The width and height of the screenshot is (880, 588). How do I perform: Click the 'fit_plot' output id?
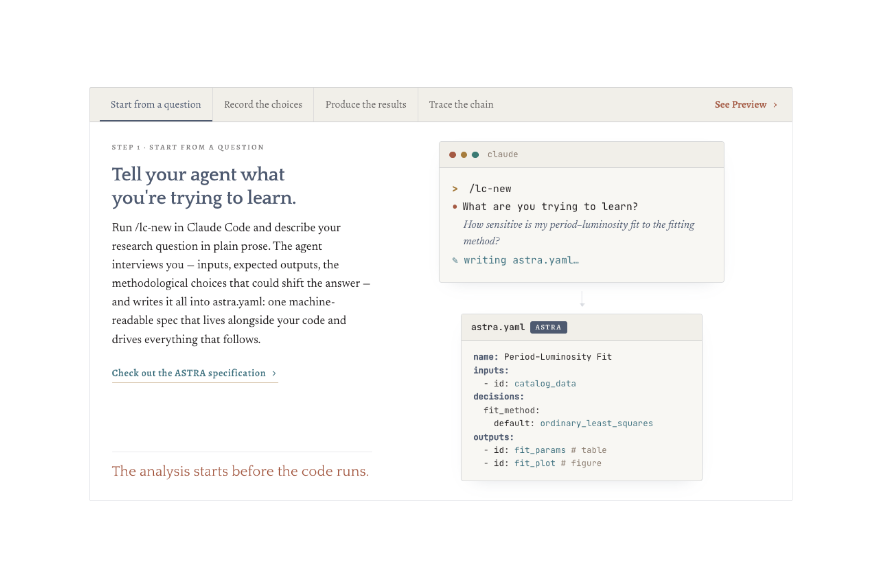point(535,463)
